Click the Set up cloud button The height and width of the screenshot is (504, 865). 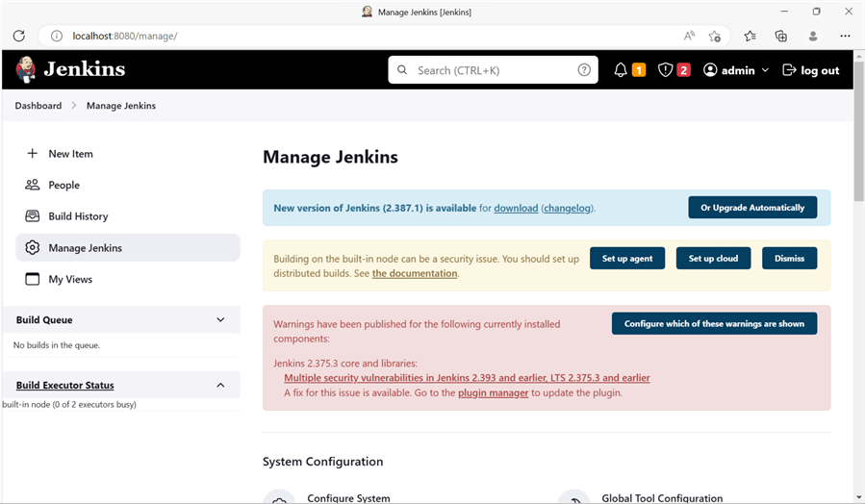713,258
